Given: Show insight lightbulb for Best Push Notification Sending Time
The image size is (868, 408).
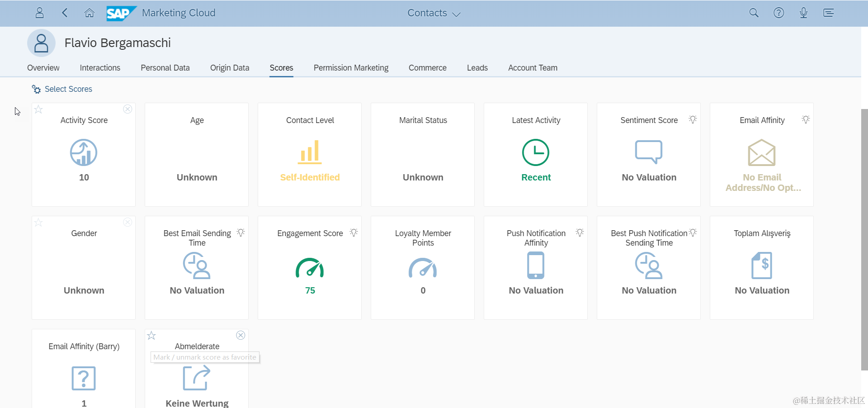Looking at the screenshot, I should pyautogui.click(x=693, y=232).
